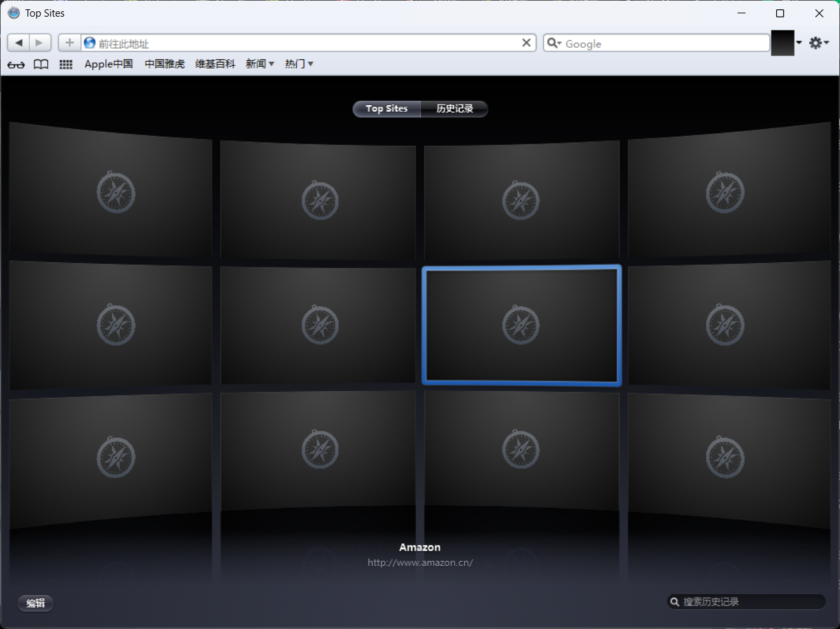Click the plus add-bookmark button
Viewport: 840px width, 629px height.
(x=69, y=43)
